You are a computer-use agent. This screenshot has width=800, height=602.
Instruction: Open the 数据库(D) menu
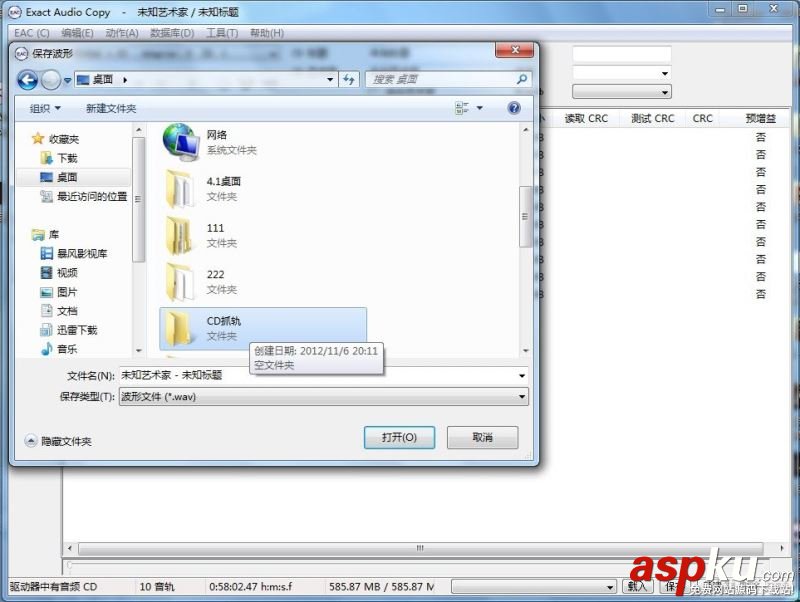tap(172, 33)
